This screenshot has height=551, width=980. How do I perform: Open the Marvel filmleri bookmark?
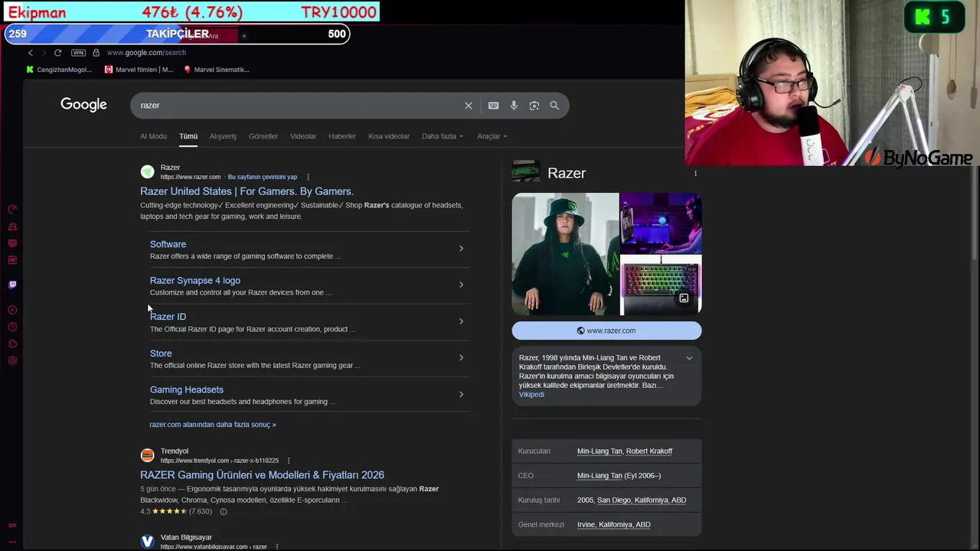click(x=139, y=70)
